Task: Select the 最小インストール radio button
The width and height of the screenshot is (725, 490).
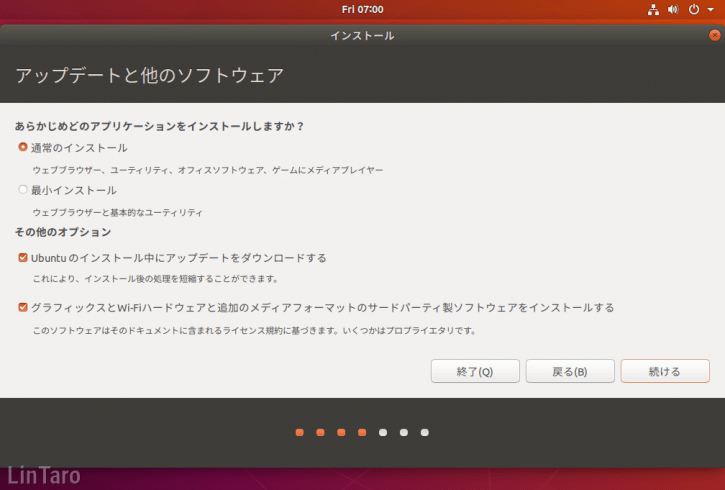Action: point(23,190)
